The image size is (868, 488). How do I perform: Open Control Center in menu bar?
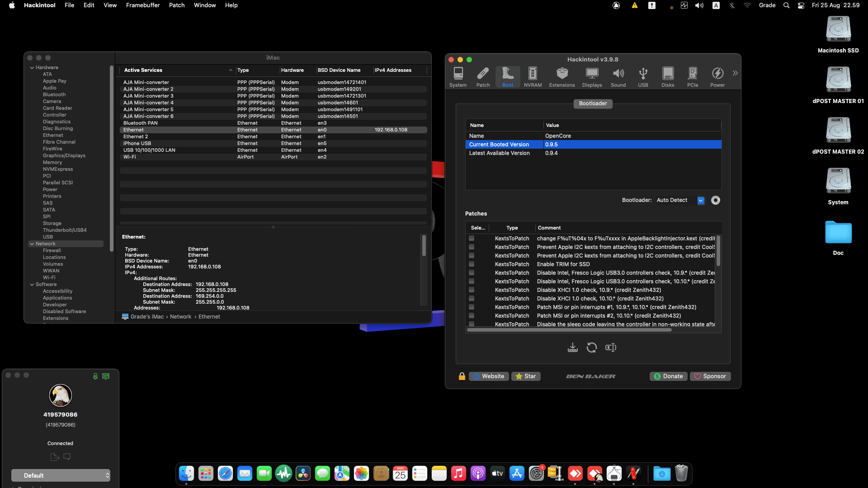(801, 5)
